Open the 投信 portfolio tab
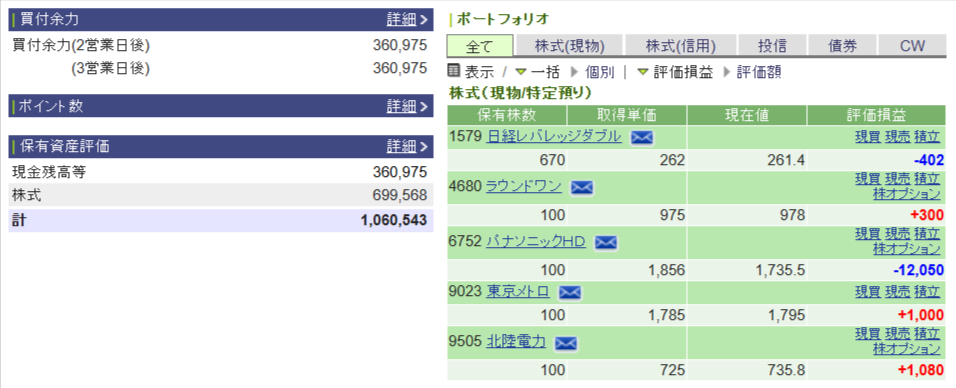The height and width of the screenshot is (388, 956). (772, 46)
